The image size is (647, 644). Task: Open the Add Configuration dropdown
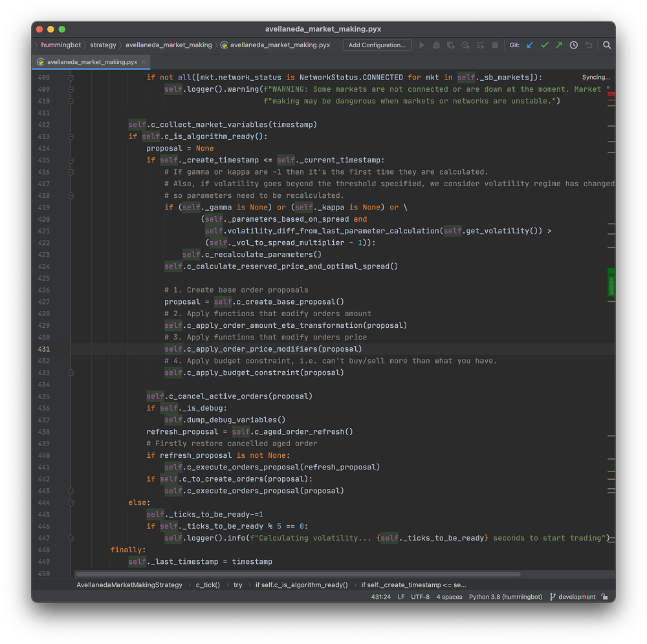click(377, 45)
